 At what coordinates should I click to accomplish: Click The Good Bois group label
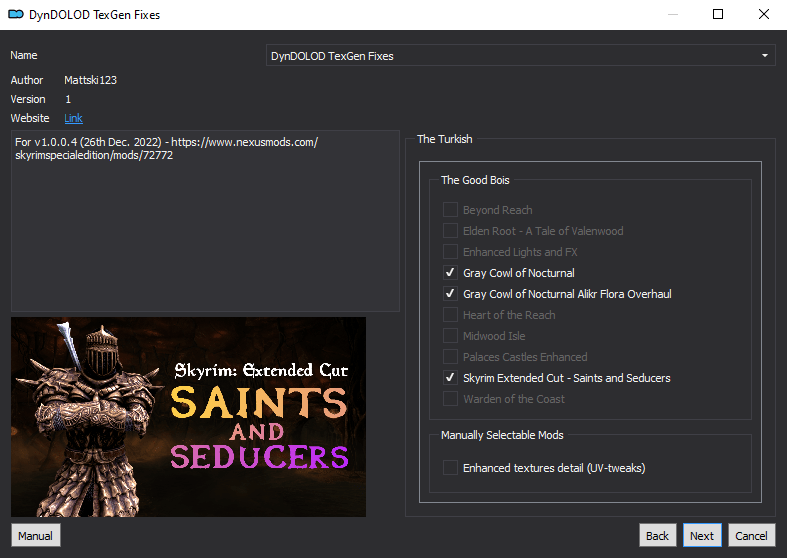[475, 180]
